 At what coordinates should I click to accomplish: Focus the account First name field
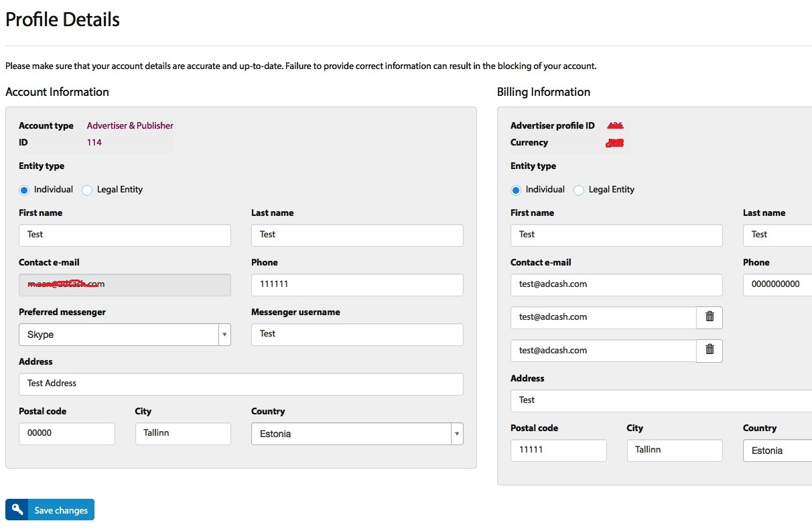click(125, 235)
